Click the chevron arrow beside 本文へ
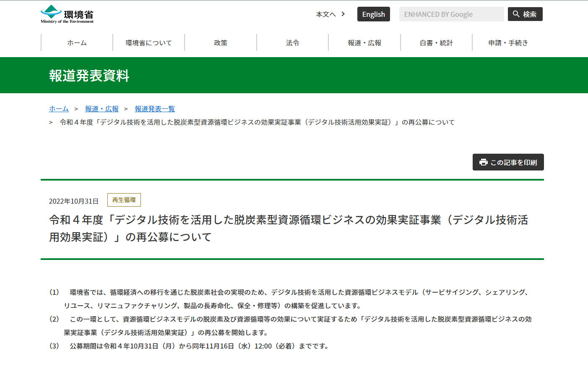 [343, 14]
